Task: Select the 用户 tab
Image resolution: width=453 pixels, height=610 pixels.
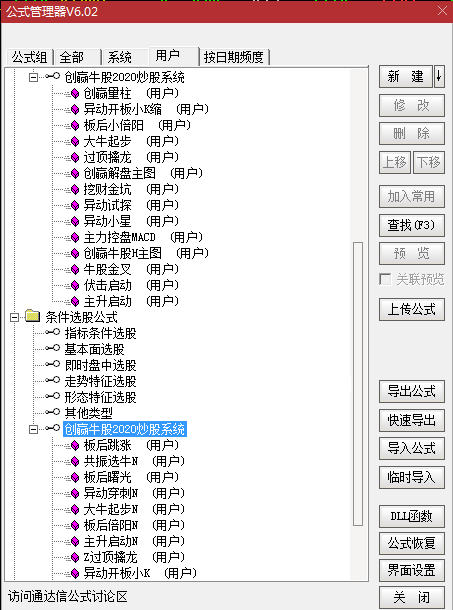Action: (x=173, y=56)
